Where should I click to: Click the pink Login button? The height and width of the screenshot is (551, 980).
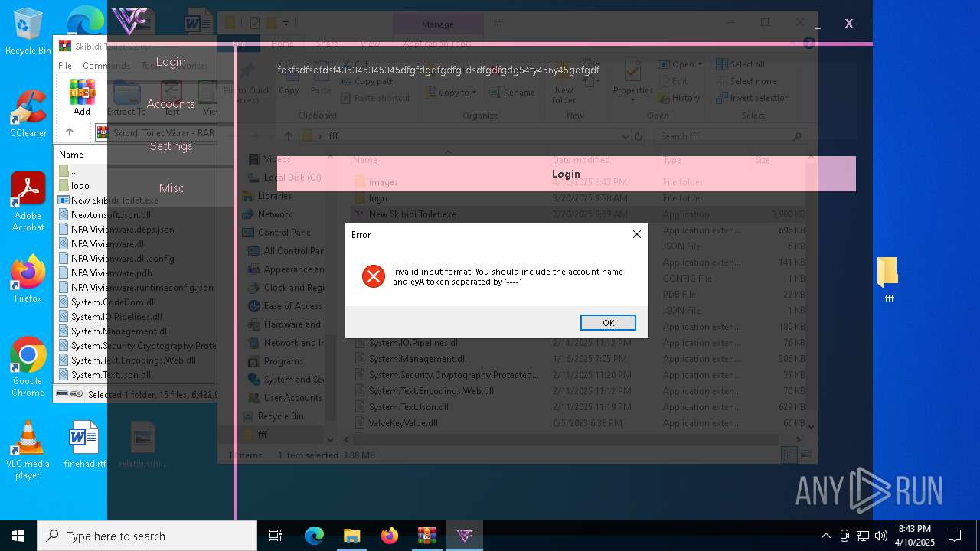click(x=566, y=174)
